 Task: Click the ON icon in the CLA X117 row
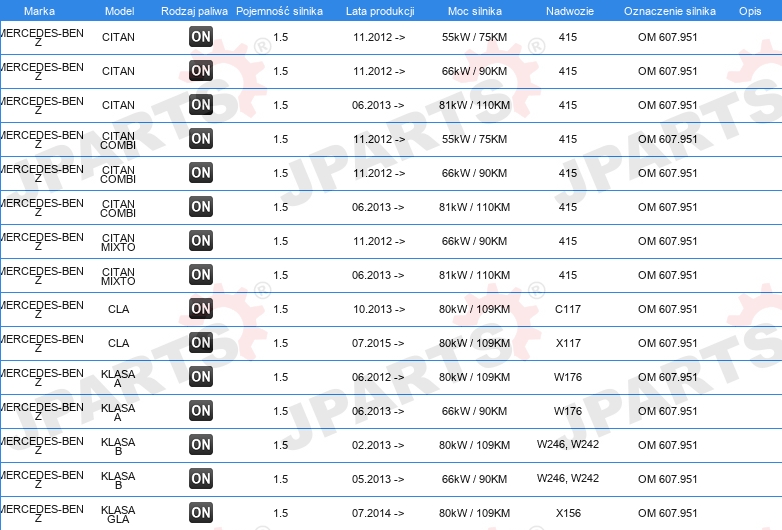click(x=201, y=343)
